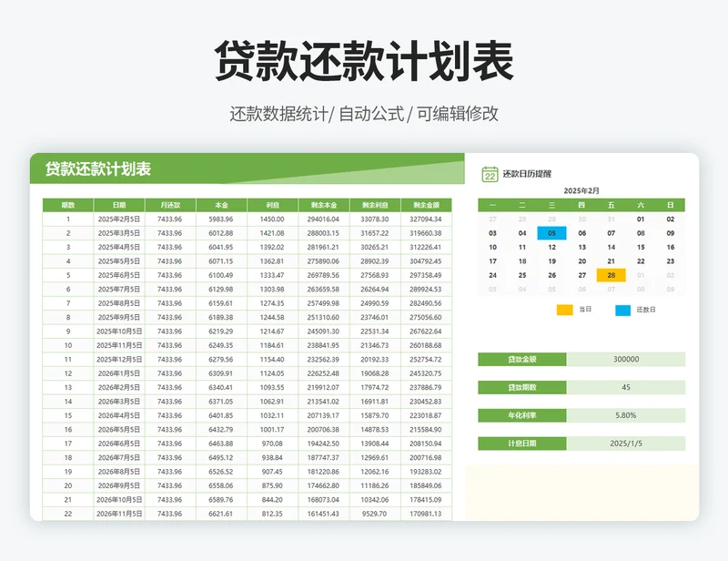Viewport: 728px width, 561px height.
Task: Select remaining amount cell 230452.83
Action: coord(426,402)
